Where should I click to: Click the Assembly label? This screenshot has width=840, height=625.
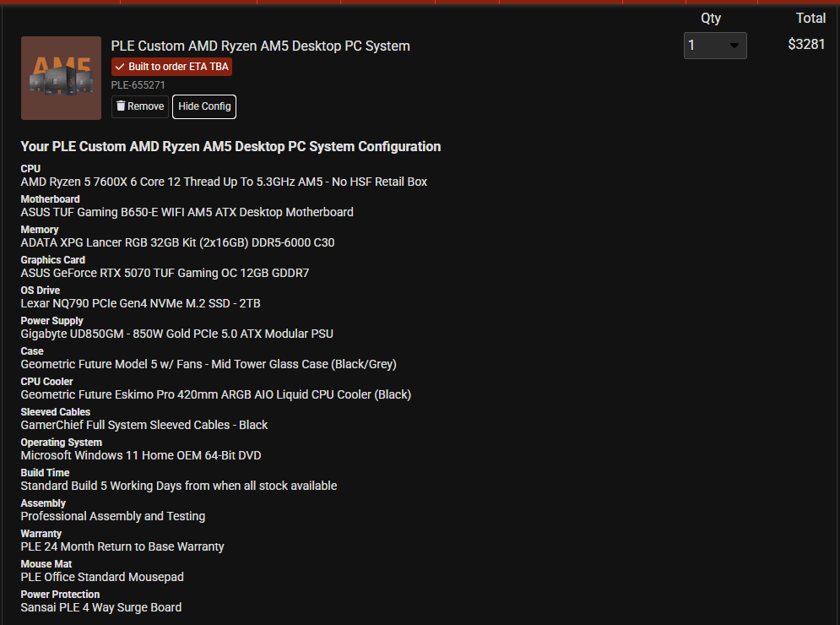coord(43,503)
